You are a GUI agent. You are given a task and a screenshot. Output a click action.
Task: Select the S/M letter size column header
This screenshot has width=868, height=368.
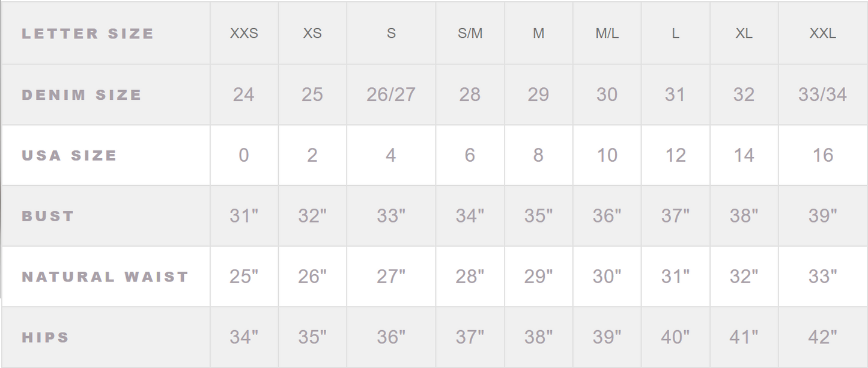470,34
